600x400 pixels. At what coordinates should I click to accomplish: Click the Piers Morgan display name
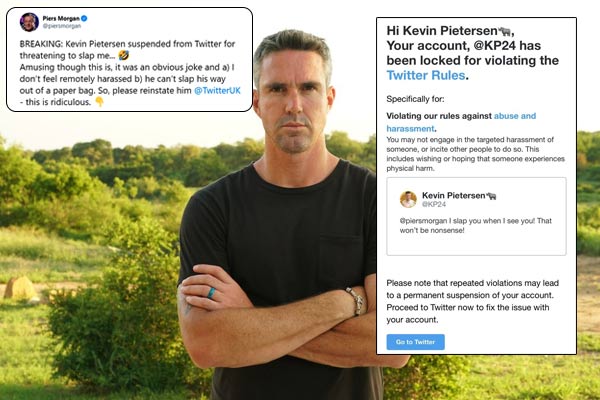[61, 18]
